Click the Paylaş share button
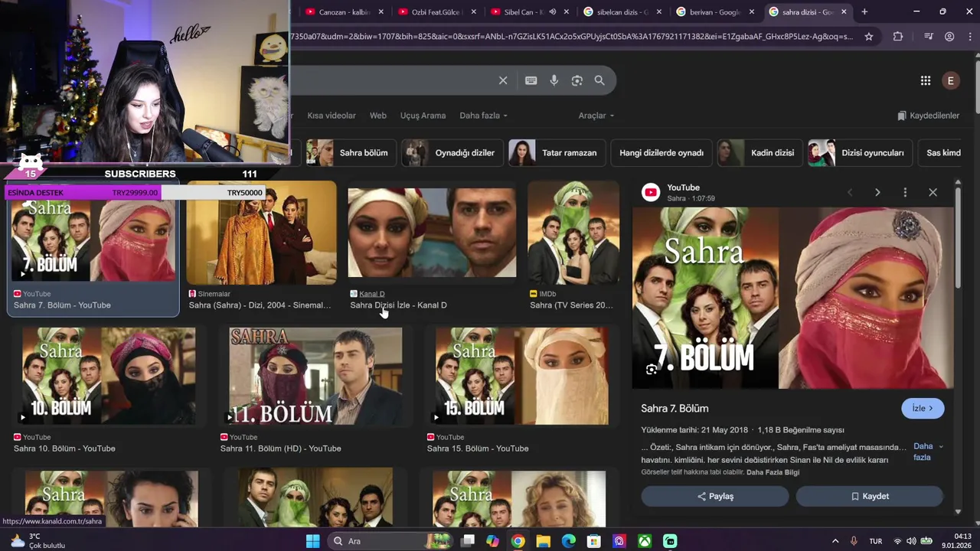 pyautogui.click(x=715, y=496)
